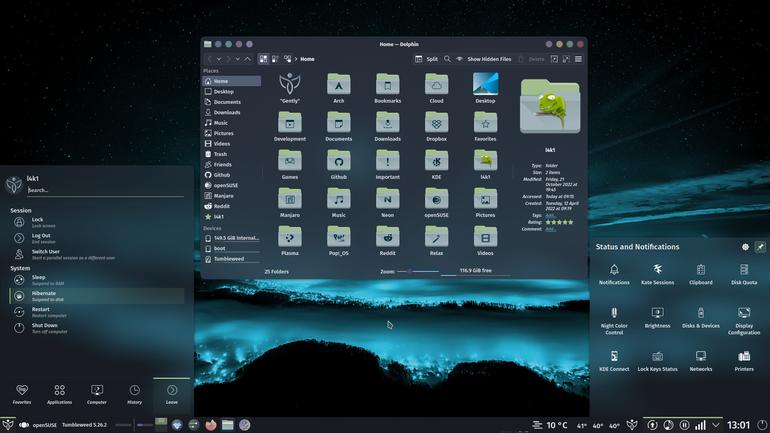Open the Arch folder

[x=338, y=88]
